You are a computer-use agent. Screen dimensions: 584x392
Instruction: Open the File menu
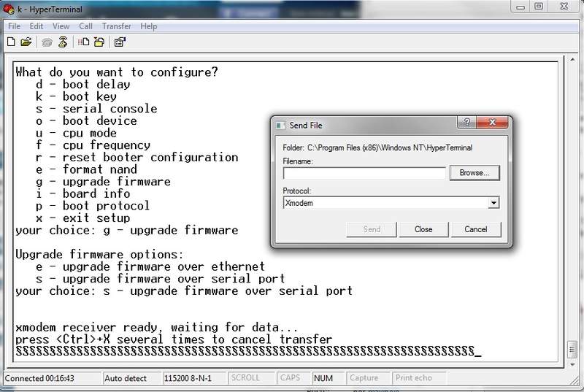14,26
